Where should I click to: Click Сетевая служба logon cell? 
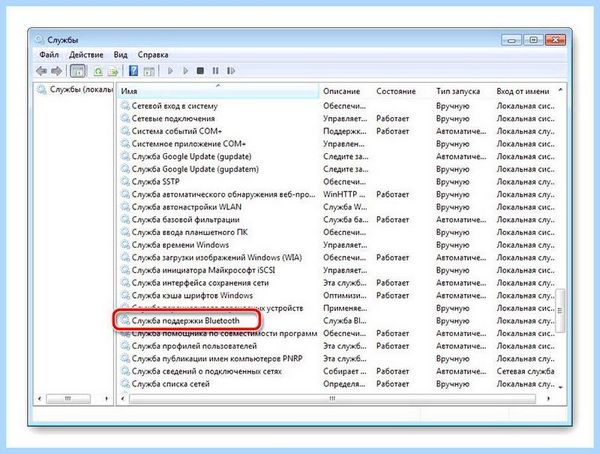pyautogui.click(x=525, y=371)
